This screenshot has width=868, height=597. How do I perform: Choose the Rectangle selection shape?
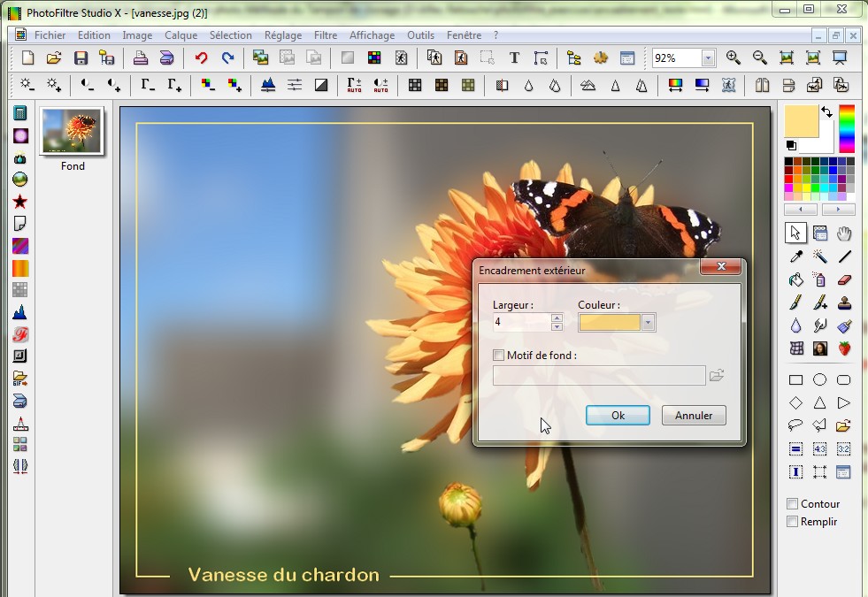pyautogui.click(x=796, y=379)
